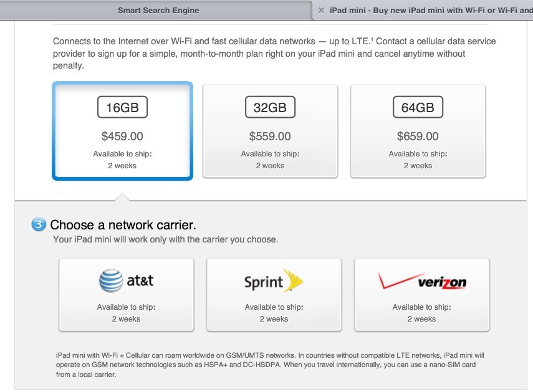Click the $459.00 price
This screenshot has height=392, width=533.
tap(122, 136)
